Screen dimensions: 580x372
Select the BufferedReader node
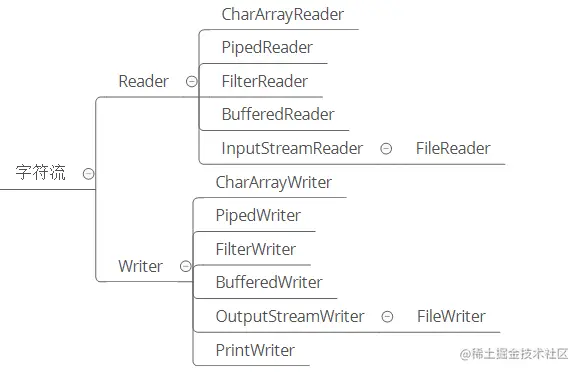(x=278, y=114)
